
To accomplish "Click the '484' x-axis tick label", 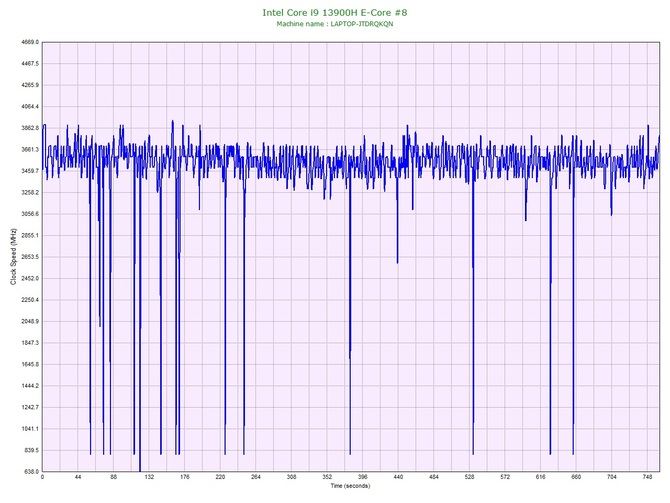I will (x=434, y=477).
